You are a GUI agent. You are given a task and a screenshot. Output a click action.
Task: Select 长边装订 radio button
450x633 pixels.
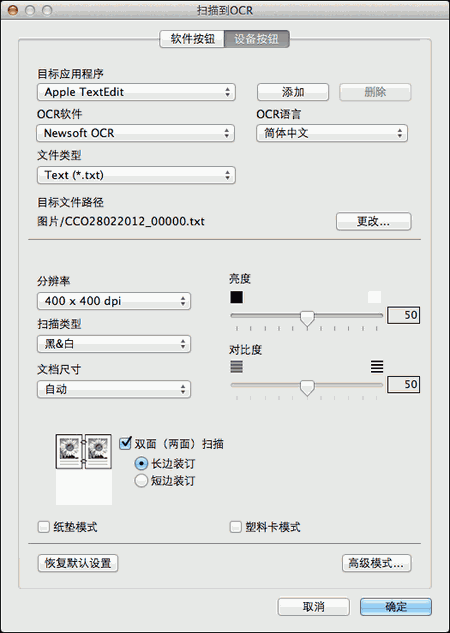pyautogui.click(x=141, y=463)
